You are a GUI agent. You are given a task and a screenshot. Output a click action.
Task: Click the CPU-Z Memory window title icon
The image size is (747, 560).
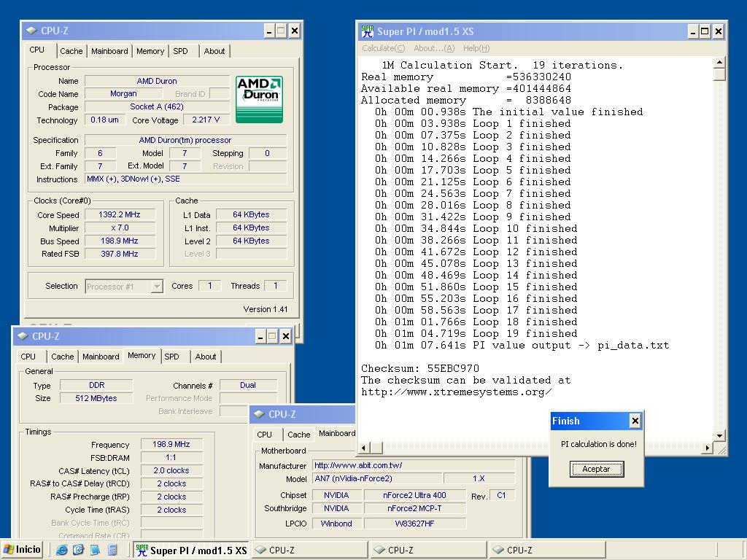[23, 336]
